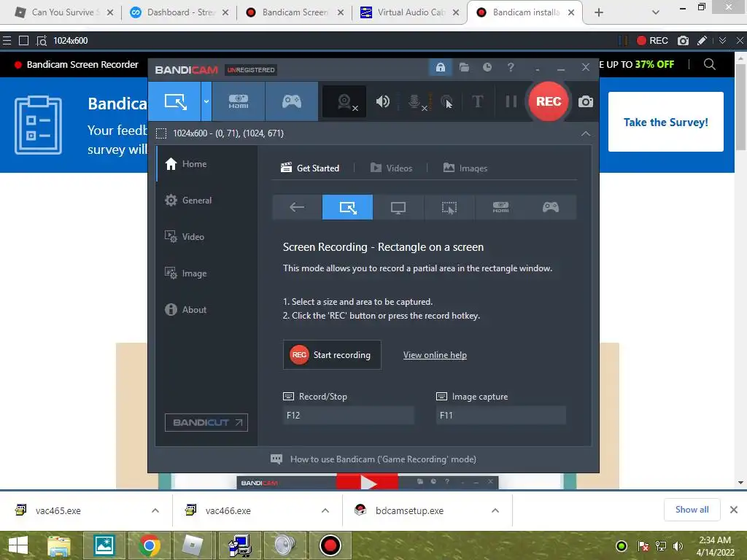Toggle webcam overlay icon
Screen dimensions: 747x560
pyautogui.click(x=344, y=101)
